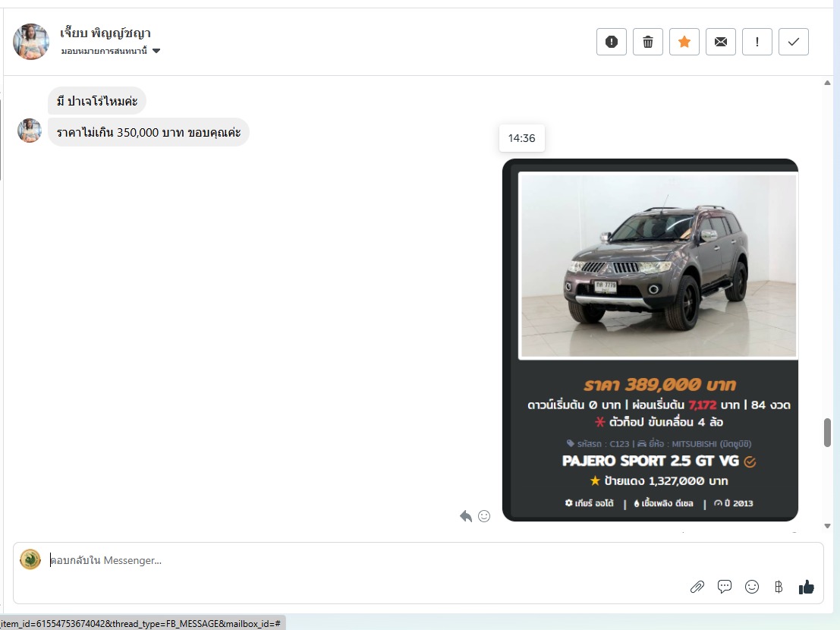Click the sender avatar next to the 350,000 message
Viewport: 840px width, 630px height.
tap(30, 131)
